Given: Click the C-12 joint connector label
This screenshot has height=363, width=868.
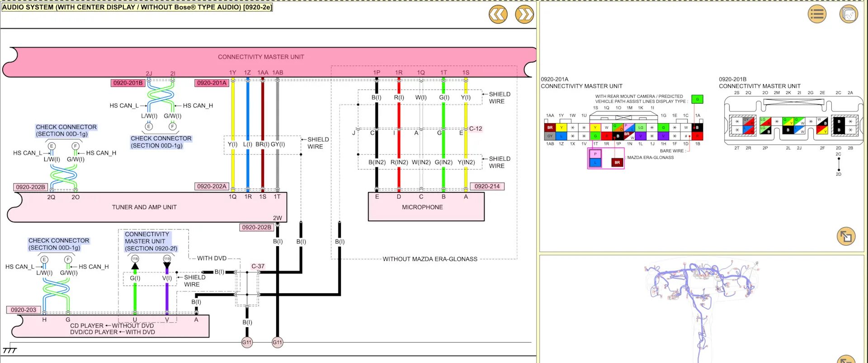Looking at the screenshot, I should (x=476, y=129).
